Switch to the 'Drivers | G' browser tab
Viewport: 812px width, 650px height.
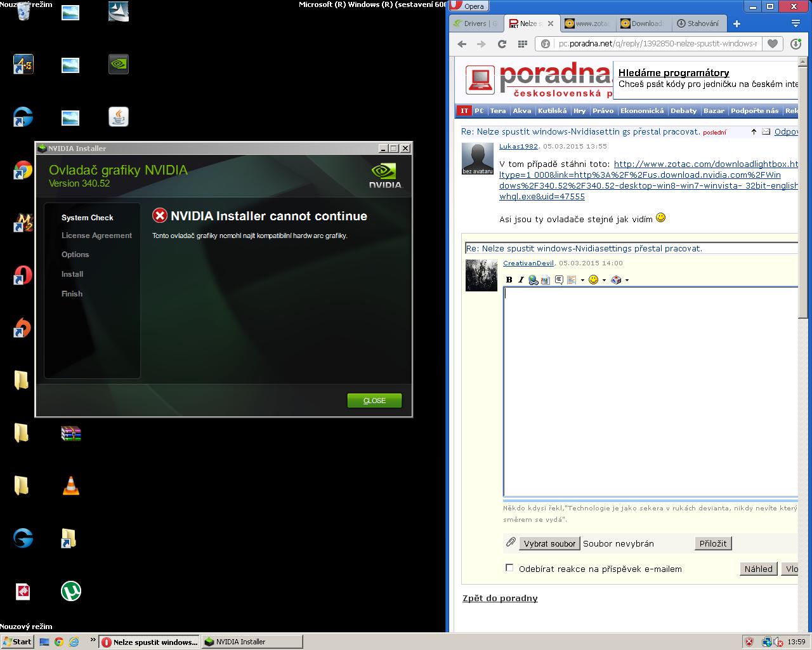tap(476, 23)
